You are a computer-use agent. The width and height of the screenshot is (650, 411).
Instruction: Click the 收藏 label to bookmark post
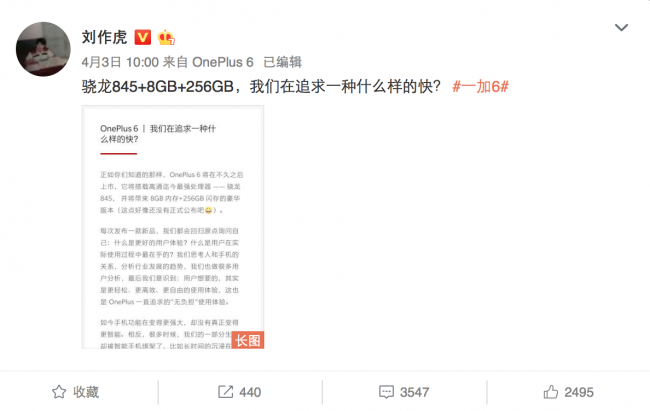(x=86, y=392)
